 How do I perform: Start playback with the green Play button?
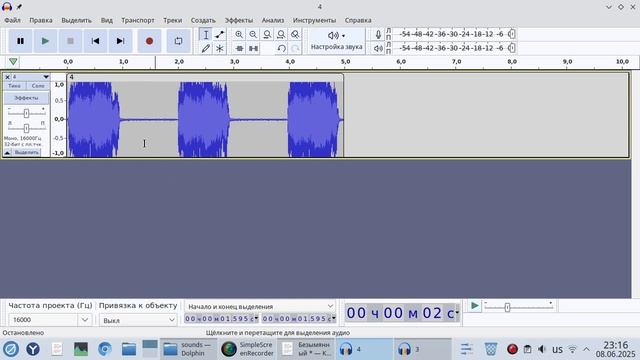tap(45, 41)
